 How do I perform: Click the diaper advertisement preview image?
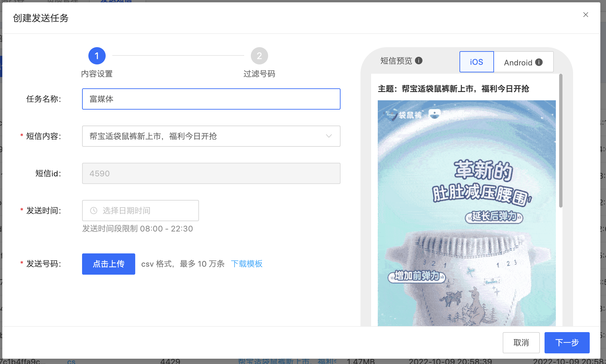[466, 213]
